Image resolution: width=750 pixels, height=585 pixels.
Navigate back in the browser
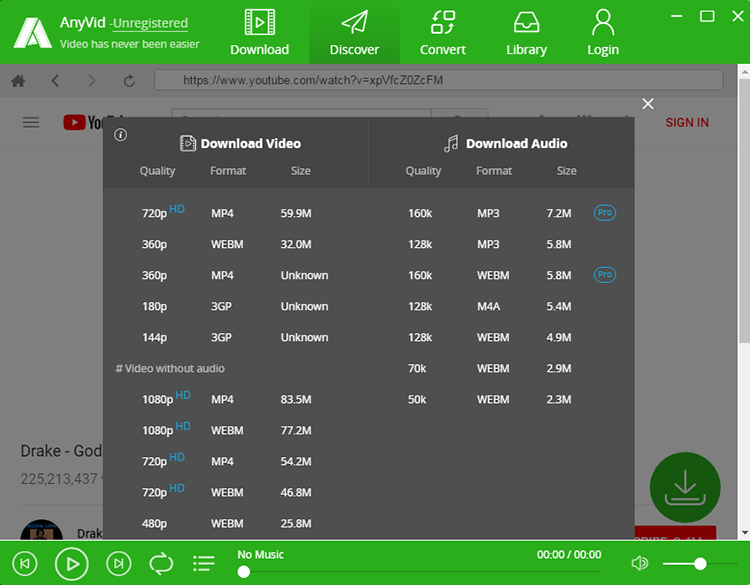point(55,80)
